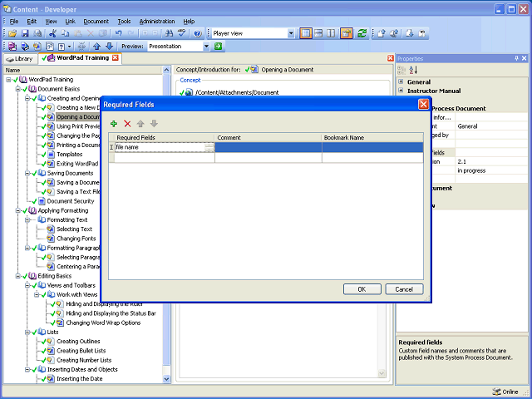
Task: Pin the Properties panel
Action: [x=517, y=58]
